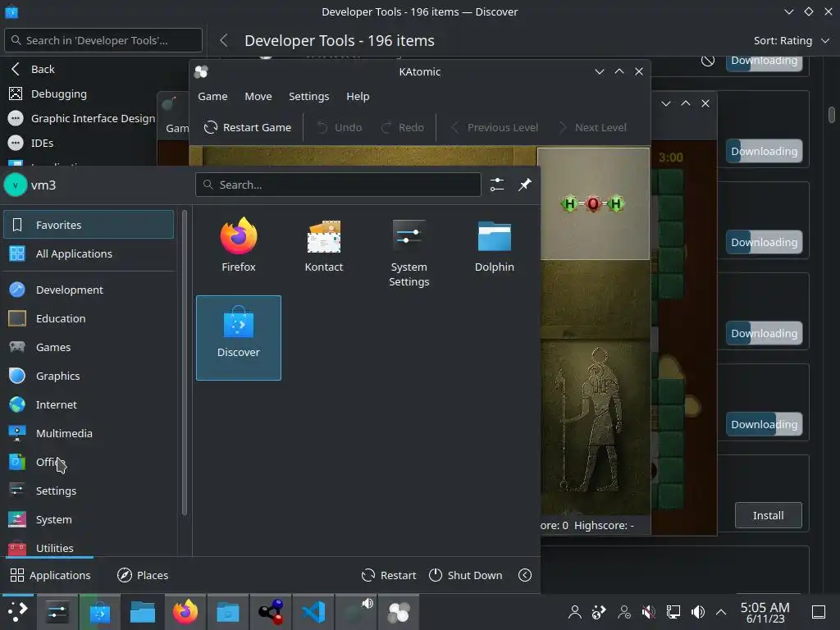Open the System category
Viewport: 840px width, 630px height.
pos(89,519)
